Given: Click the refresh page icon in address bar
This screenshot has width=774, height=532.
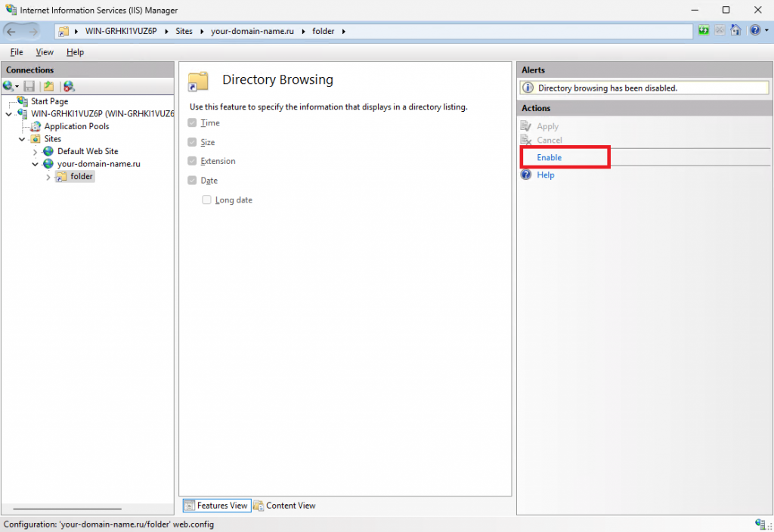Looking at the screenshot, I should click(704, 30).
